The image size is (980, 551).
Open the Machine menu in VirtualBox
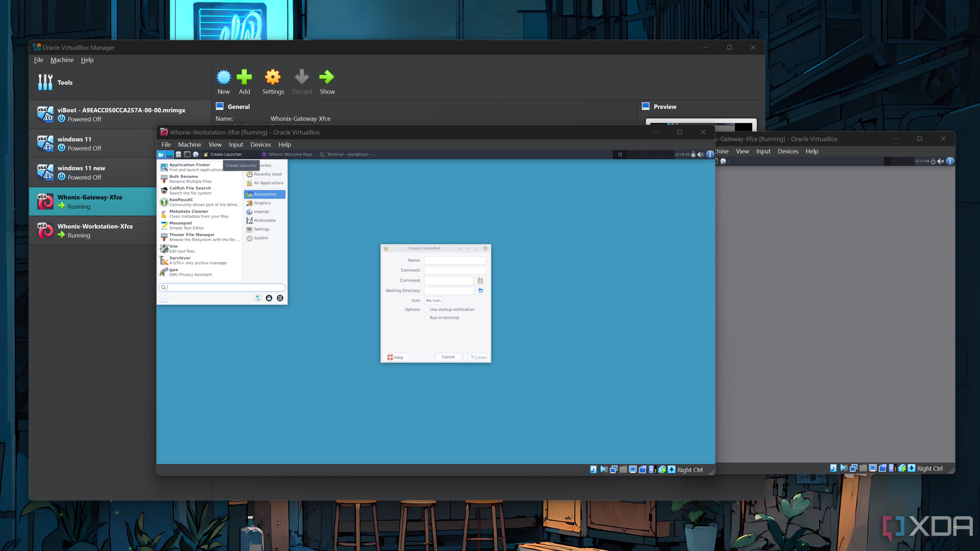point(61,60)
